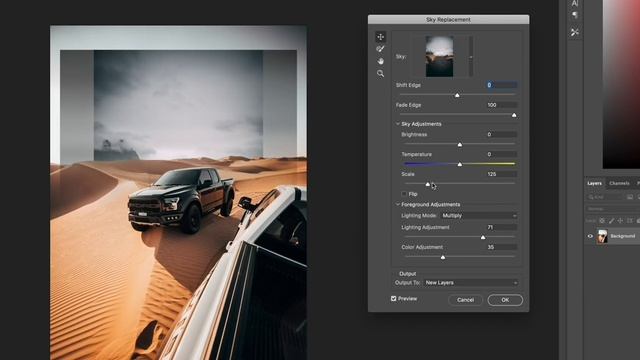This screenshot has height=360, width=640.
Task: Collapse the Sky Adjustments section
Action: pyautogui.click(x=398, y=124)
